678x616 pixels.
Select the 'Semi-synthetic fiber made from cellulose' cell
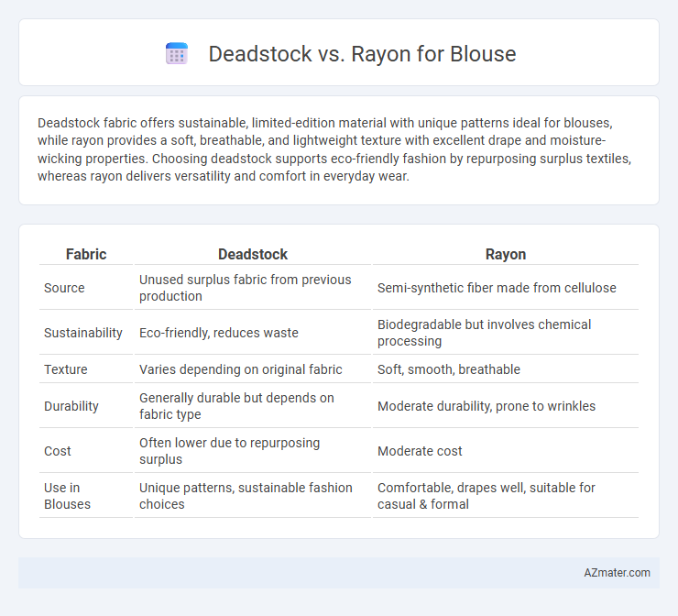[x=506, y=288]
